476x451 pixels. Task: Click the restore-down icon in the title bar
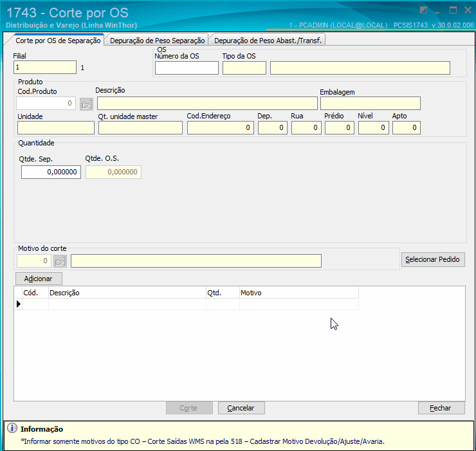(423, 10)
